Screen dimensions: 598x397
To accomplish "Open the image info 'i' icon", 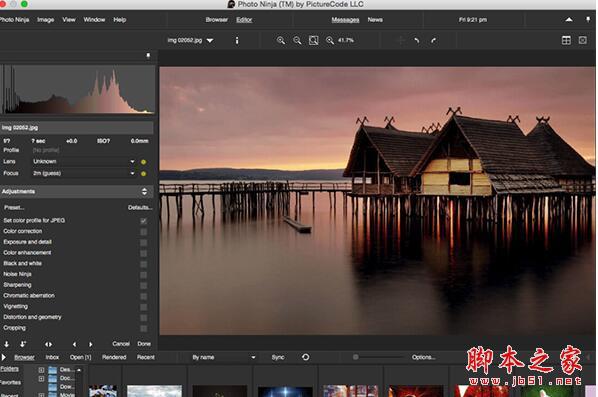I will (237, 40).
